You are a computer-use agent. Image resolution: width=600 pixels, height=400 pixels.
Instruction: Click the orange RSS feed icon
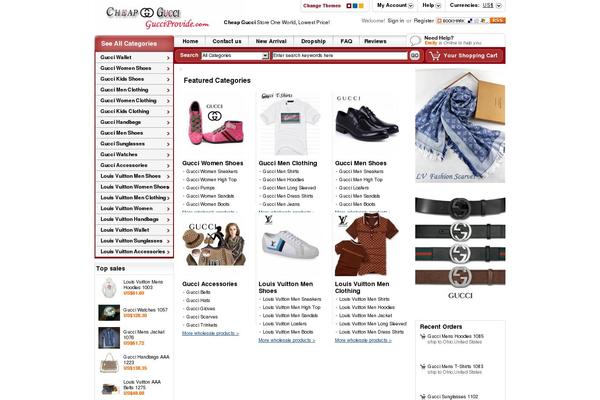click(497, 21)
